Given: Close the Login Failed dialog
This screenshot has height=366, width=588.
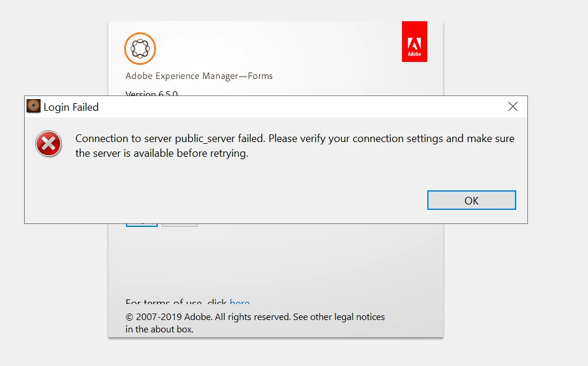Looking at the screenshot, I should (x=513, y=107).
